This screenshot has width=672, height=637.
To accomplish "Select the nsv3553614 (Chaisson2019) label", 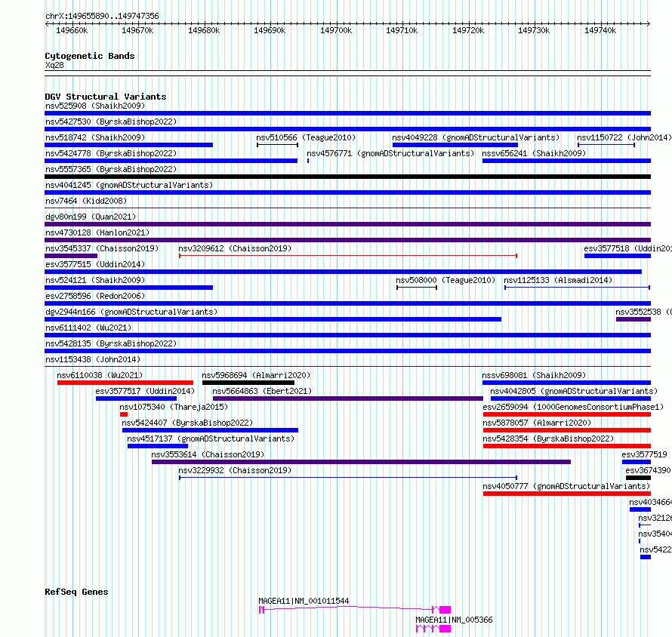I will coord(208,454).
